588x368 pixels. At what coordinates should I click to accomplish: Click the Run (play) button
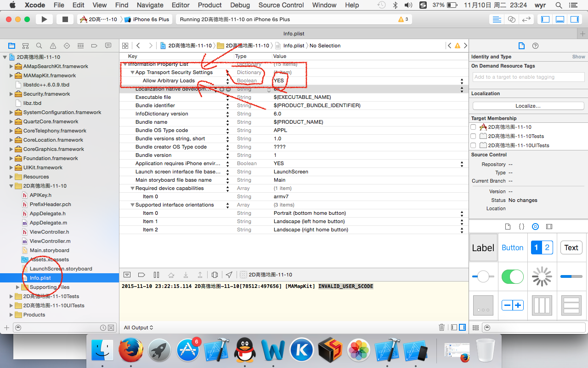[44, 19]
